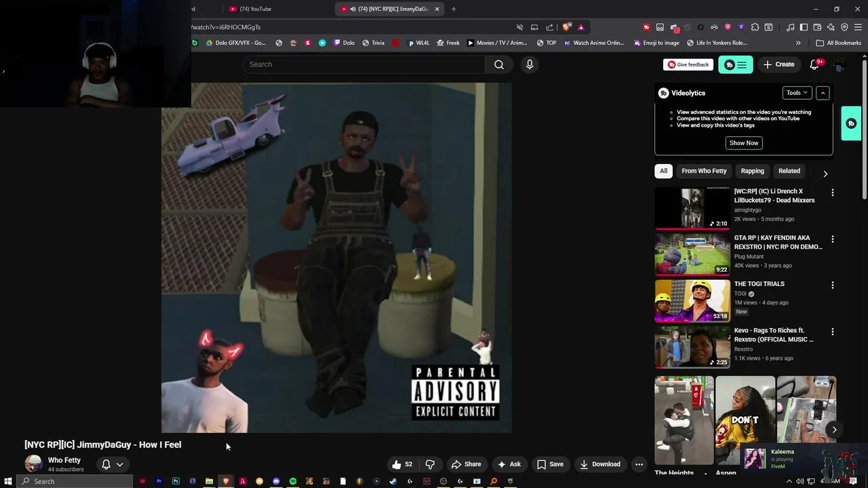The width and height of the screenshot is (868, 488).
Task: Open options for Li Drench Dead Mixxers video
Action: click(833, 192)
